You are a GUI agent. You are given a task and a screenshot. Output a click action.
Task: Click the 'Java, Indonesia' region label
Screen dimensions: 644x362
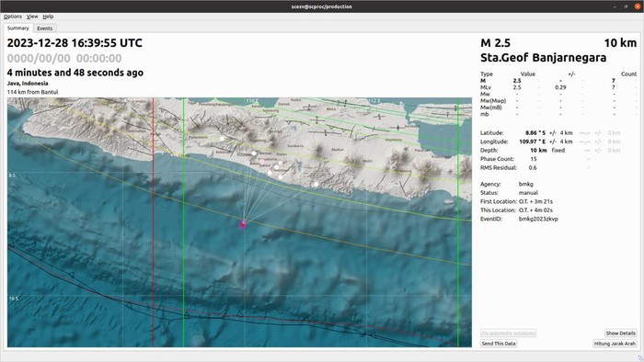(28, 84)
